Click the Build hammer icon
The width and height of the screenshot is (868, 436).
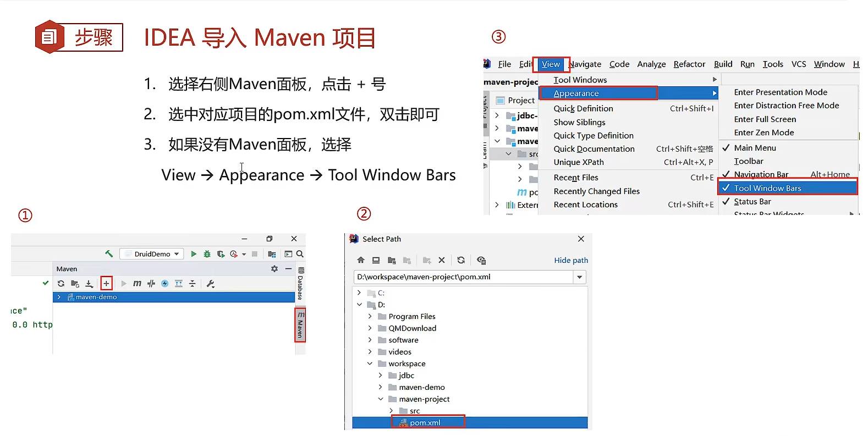(109, 253)
